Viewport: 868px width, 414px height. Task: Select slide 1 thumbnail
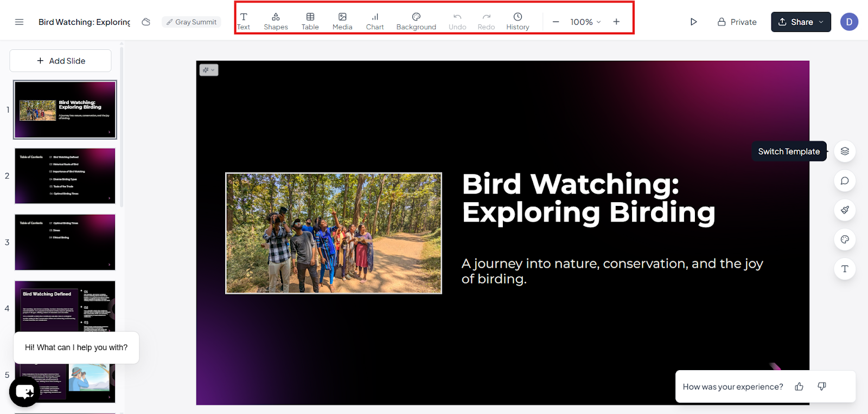(65, 110)
